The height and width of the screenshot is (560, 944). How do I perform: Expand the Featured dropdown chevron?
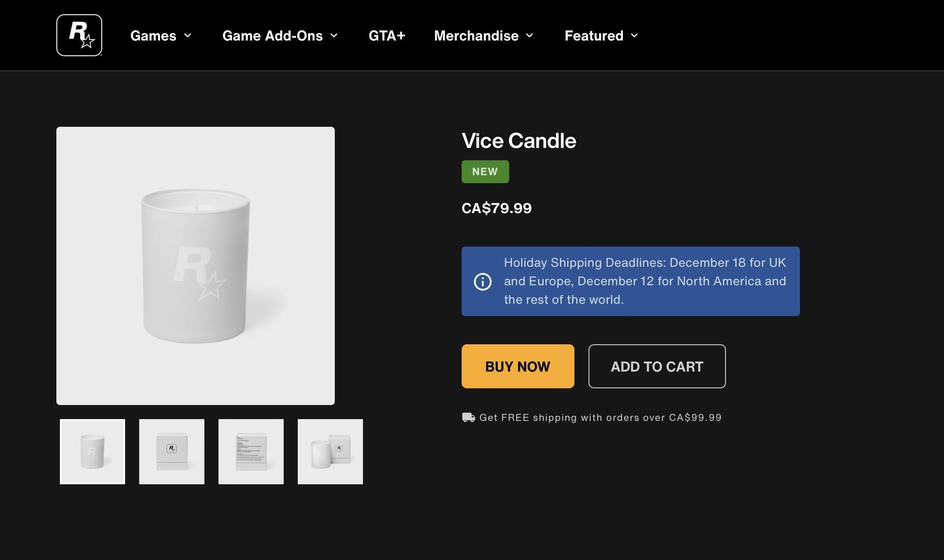634,36
